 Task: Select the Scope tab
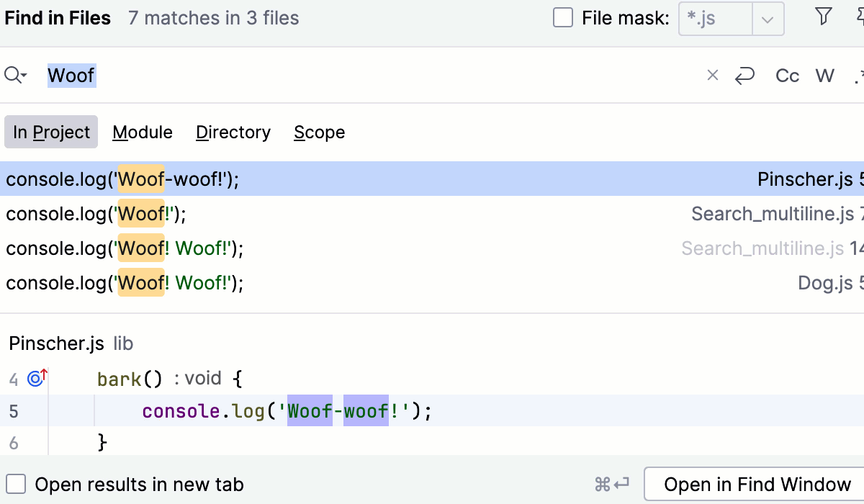click(x=319, y=132)
